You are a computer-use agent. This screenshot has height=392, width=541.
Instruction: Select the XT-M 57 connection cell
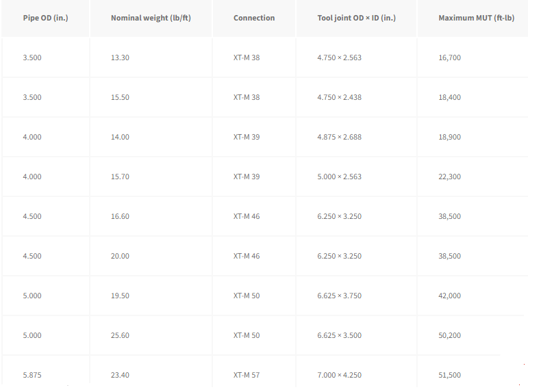click(x=247, y=375)
